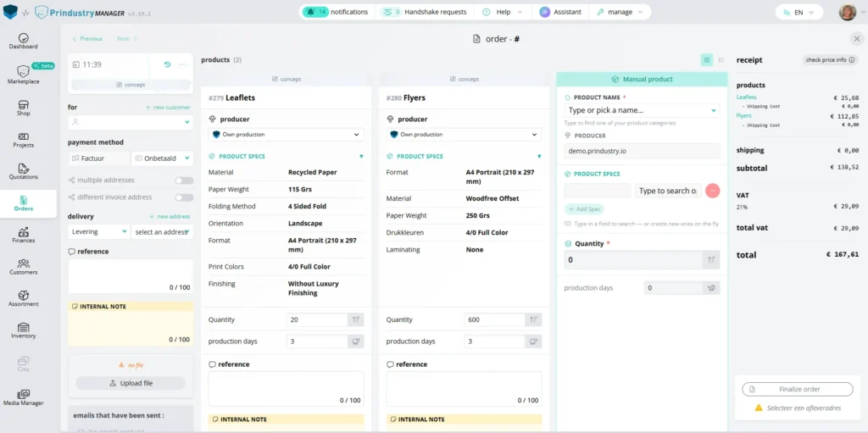Open the Onbetaald payment status dropdown
The height and width of the screenshot is (433, 868).
pyautogui.click(x=162, y=158)
